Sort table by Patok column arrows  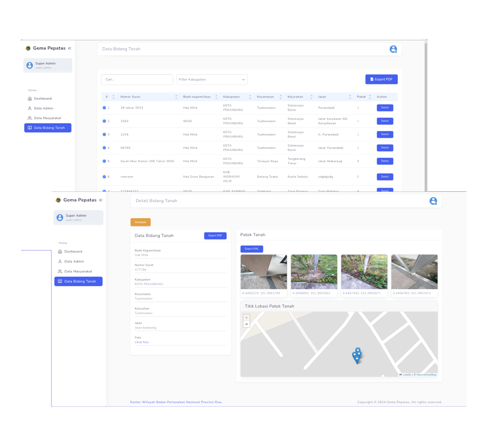(370, 97)
